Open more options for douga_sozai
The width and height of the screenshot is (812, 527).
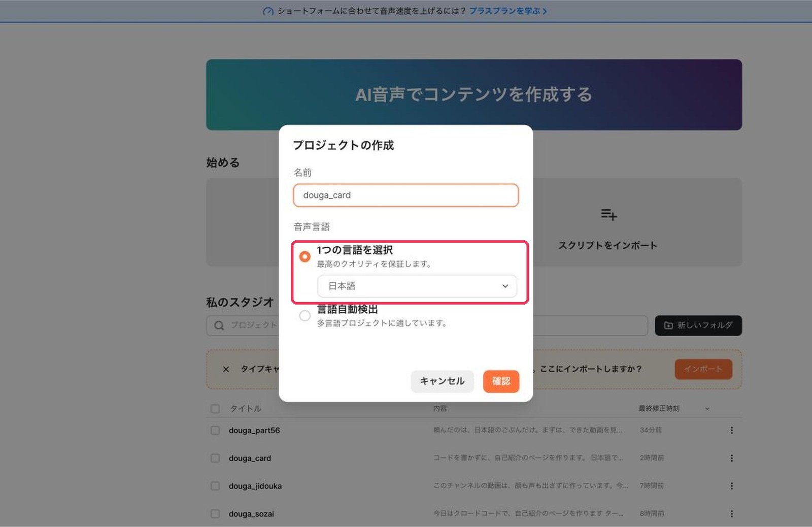(732, 514)
